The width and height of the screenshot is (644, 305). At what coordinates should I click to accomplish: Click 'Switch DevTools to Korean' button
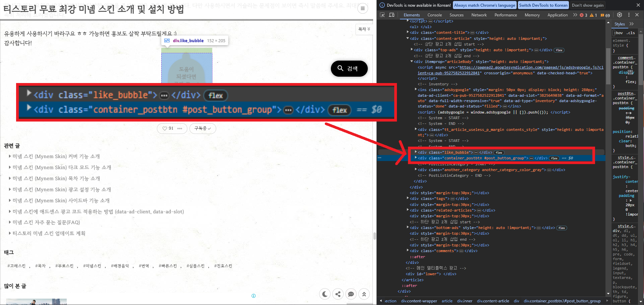click(543, 5)
